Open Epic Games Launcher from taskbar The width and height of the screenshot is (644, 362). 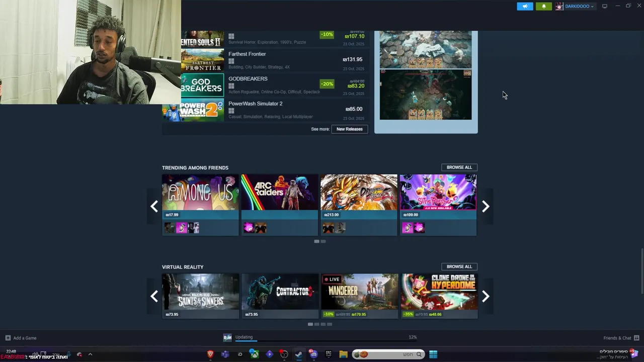tap(329, 354)
